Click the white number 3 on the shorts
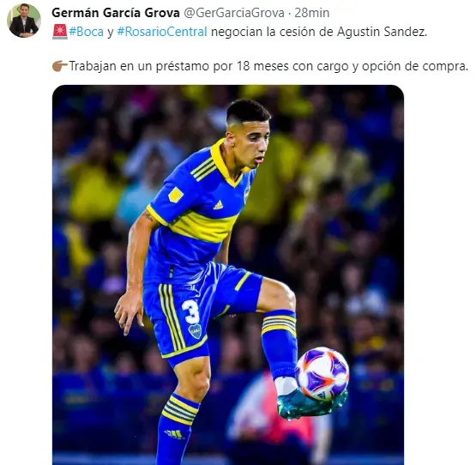The width and height of the screenshot is (476, 465). pyautogui.click(x=191, y=311)
